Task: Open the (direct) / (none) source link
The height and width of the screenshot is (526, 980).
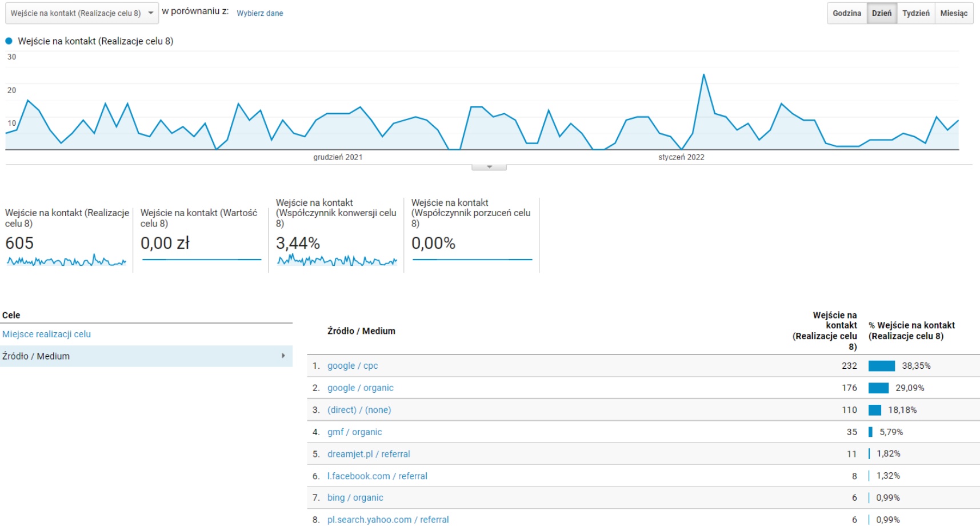Action: pos(359,410)
